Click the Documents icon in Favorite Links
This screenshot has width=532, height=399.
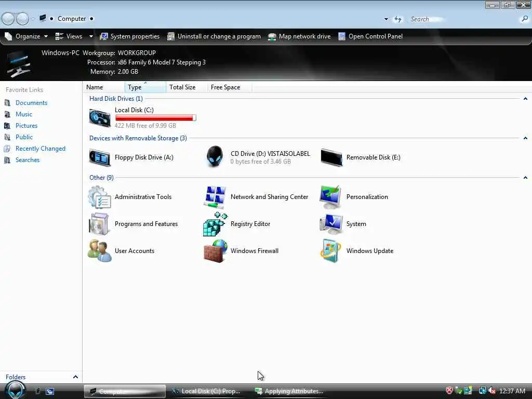(7, 103)
